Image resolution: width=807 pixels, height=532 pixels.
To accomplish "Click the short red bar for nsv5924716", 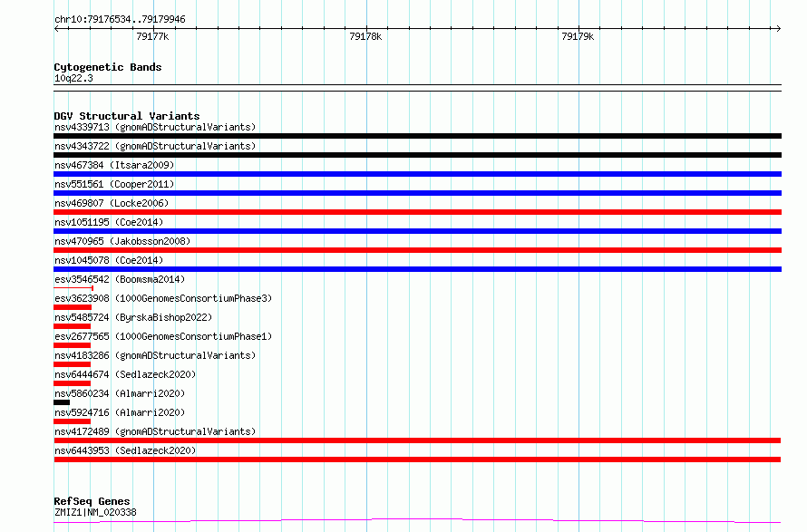I will [x=72, y=422].
